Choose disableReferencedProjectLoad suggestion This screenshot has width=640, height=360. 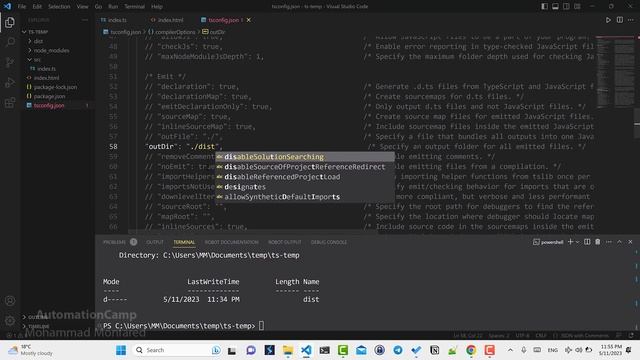click(305, 177)
